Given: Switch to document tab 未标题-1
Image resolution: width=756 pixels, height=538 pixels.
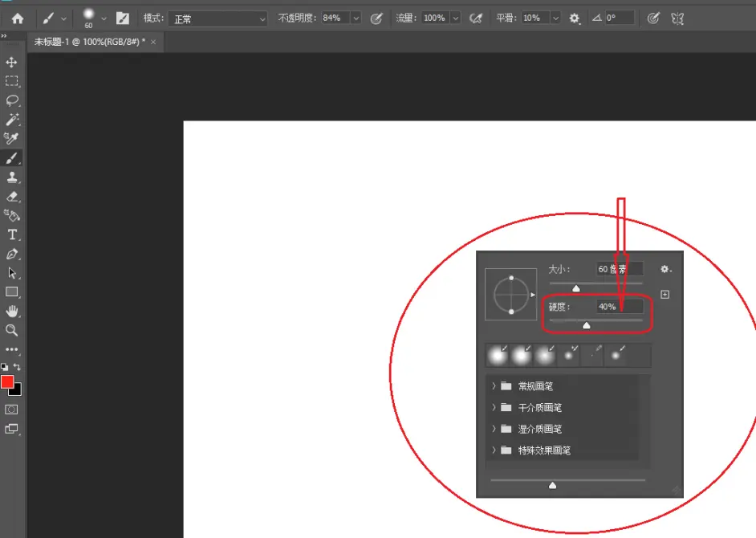Looking at the screenshot, I should [x=89, y=42].
